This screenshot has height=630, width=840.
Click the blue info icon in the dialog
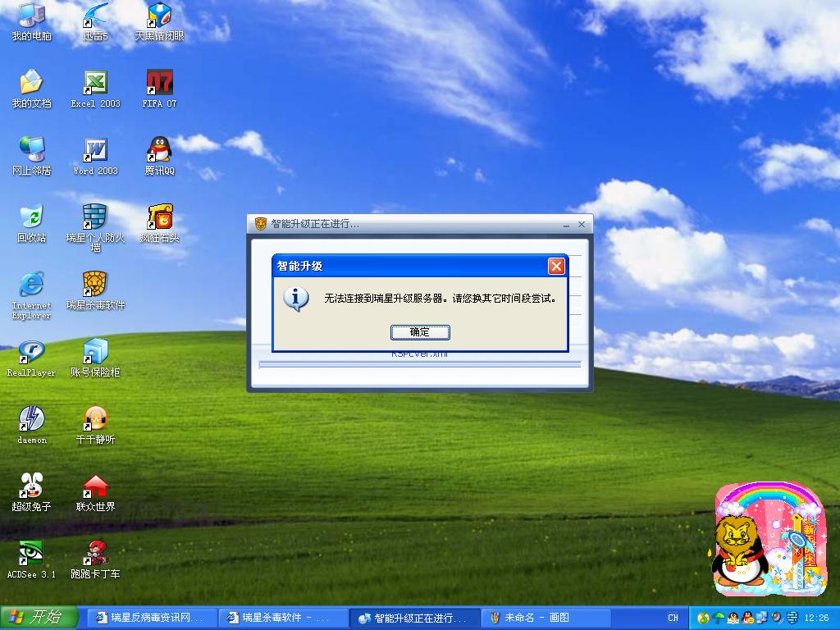tap(295, 299)
